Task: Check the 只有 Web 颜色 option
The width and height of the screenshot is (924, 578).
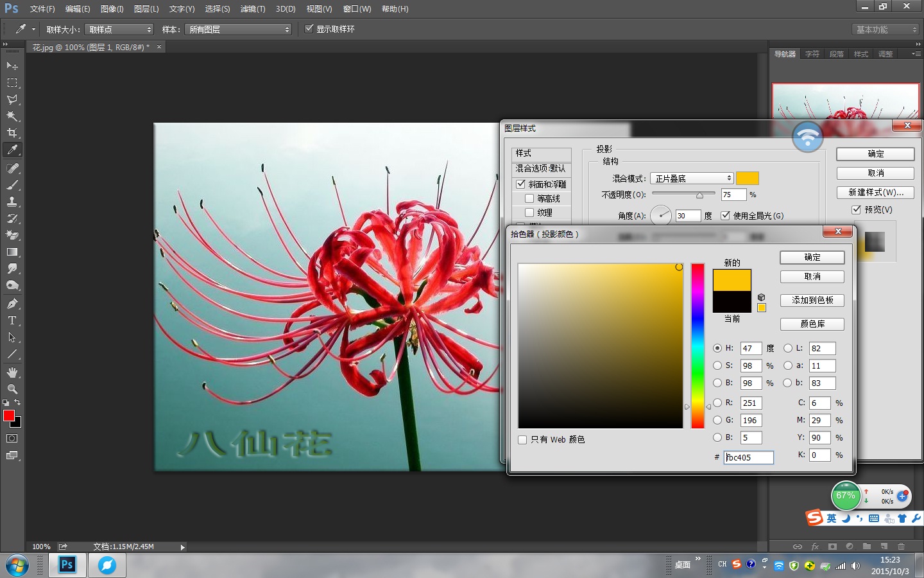Action: click(522, 439)
